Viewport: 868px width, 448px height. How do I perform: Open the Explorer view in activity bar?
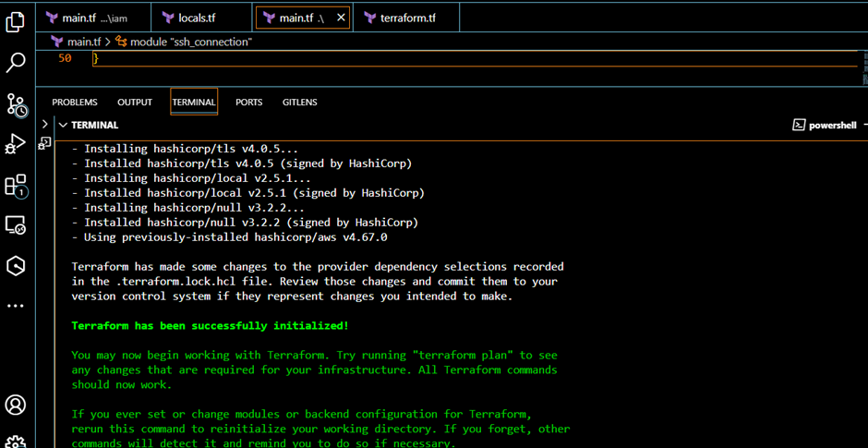(x=16, y=22)
